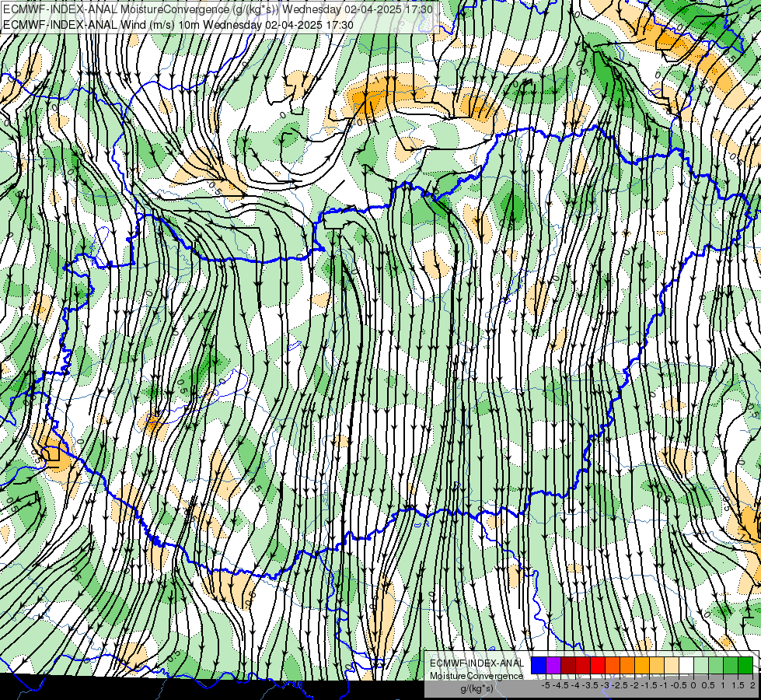This screenshot has width=761, height=700.
Task: Click the white swatch between -0.5 and 0
Action: (686, 666)
